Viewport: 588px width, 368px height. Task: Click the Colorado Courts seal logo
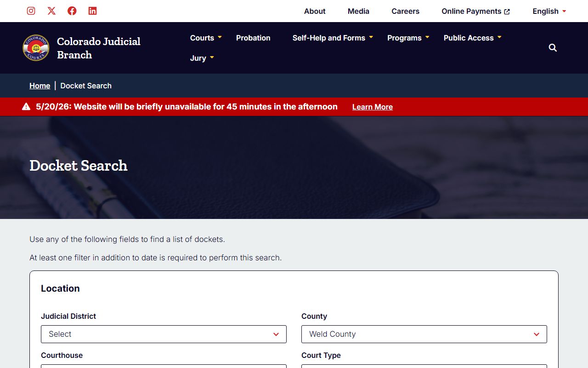pos(36,48)
